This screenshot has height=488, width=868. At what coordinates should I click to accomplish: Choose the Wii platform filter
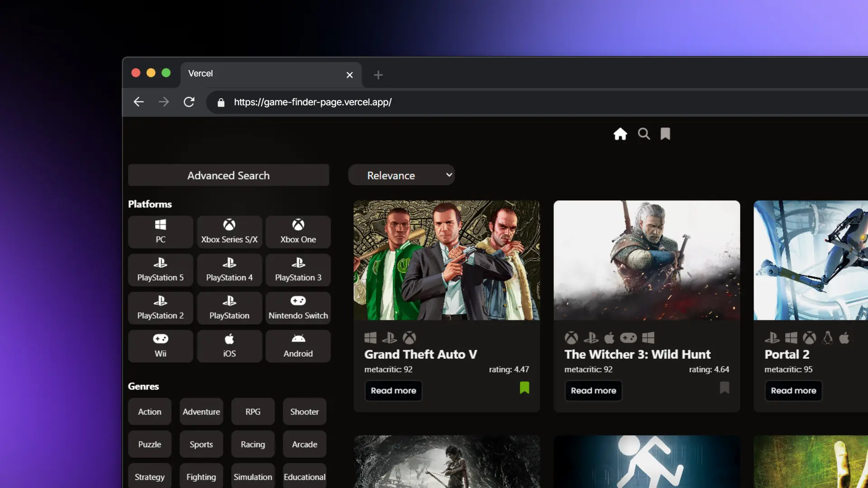pyautogui.click(x=160, y=346)
